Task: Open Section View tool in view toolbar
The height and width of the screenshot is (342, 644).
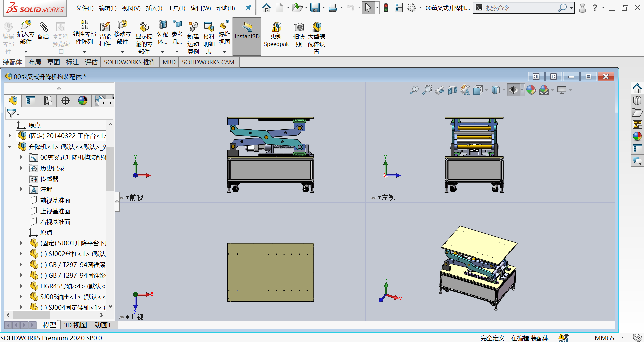Action: [452, 90]
